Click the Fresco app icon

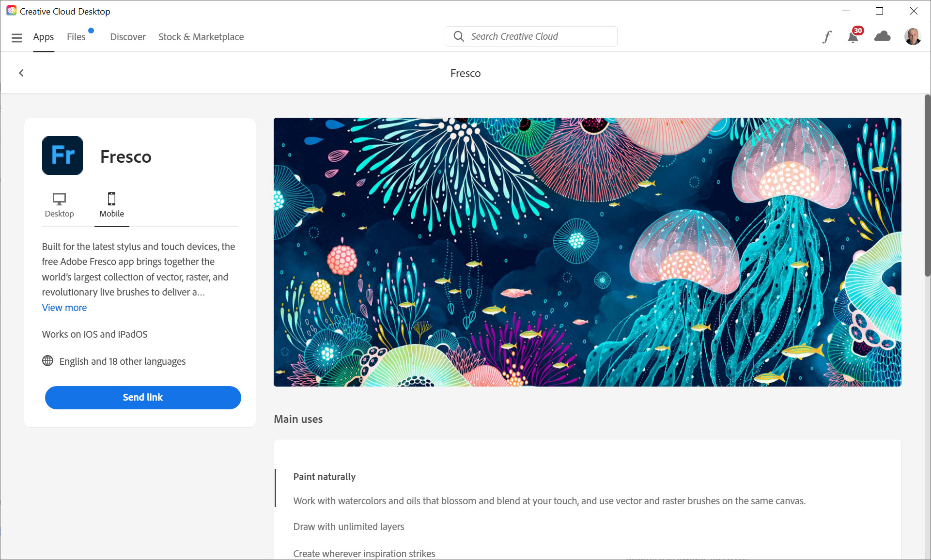tap(62, 156)
